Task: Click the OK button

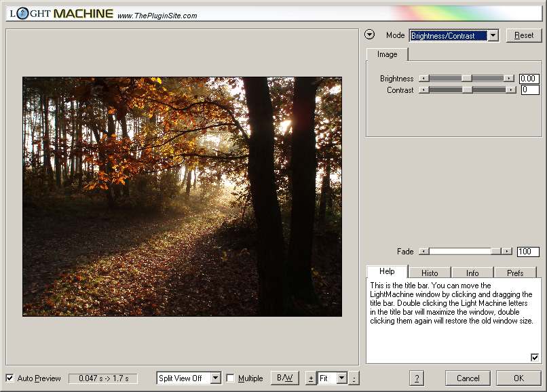Action: pyautogui.click(x=518, y=378)
